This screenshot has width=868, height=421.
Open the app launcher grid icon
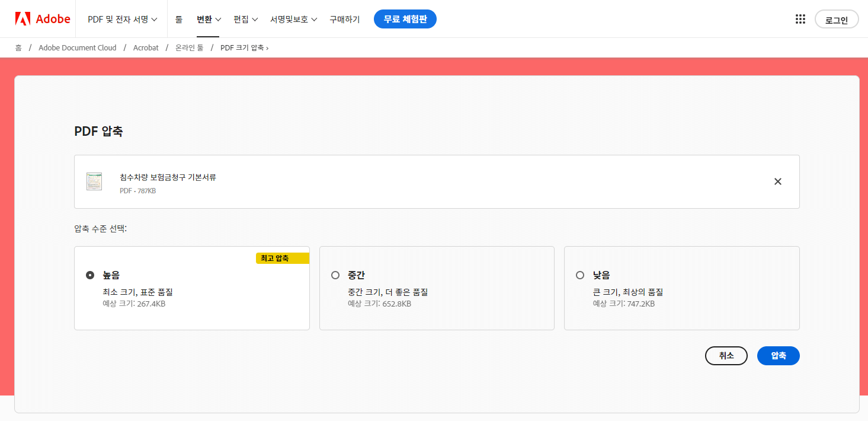point(800,18)
